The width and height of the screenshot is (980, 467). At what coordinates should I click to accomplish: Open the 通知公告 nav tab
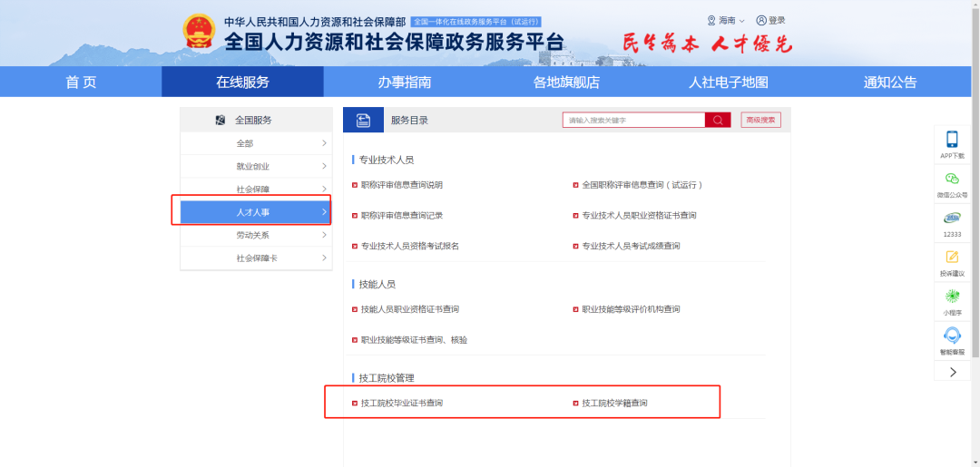point(889,83)
